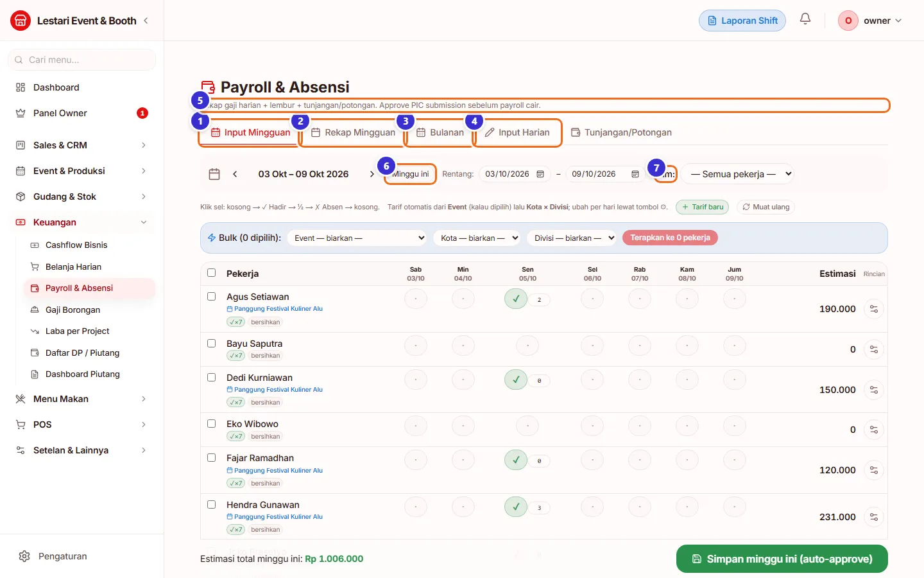
Task: Open the notifications bell
Action: tap(805, 19)
